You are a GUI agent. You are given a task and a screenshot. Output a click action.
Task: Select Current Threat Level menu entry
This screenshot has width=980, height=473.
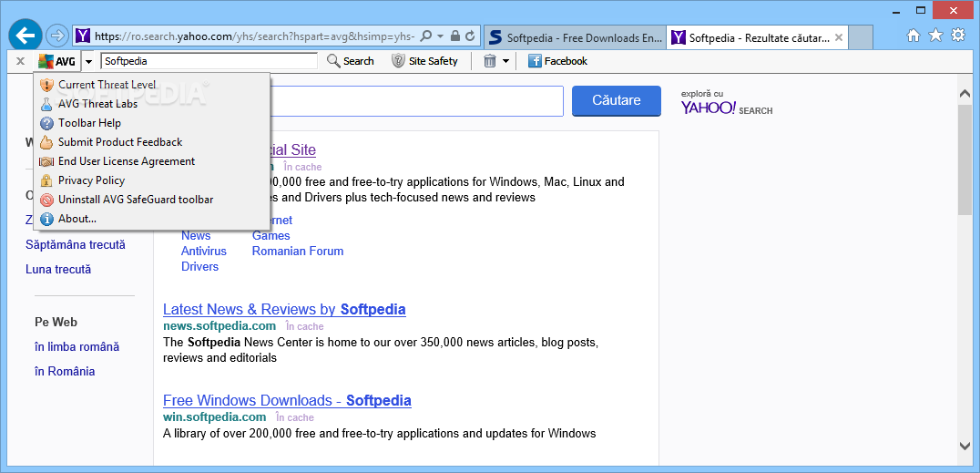point(151,85)
